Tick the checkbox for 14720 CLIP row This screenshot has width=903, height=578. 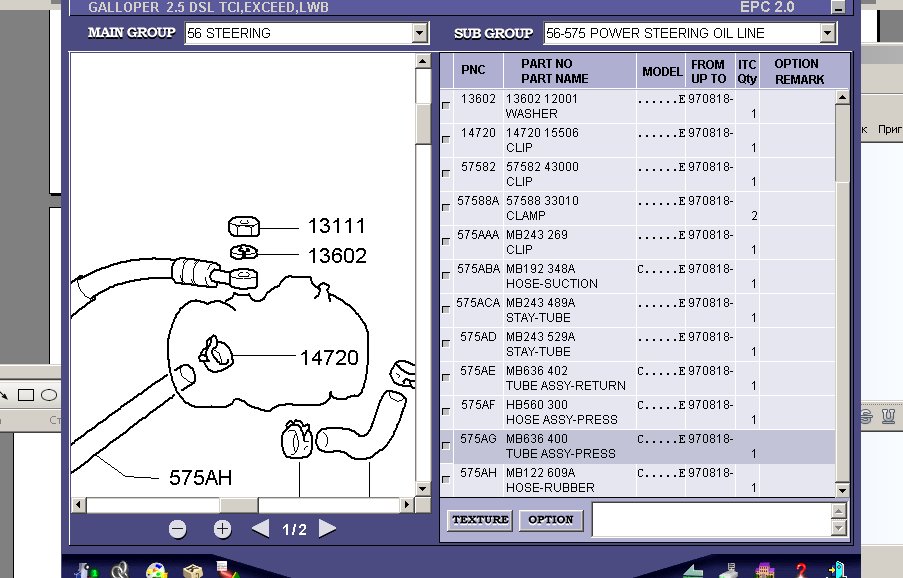point(446,139)
